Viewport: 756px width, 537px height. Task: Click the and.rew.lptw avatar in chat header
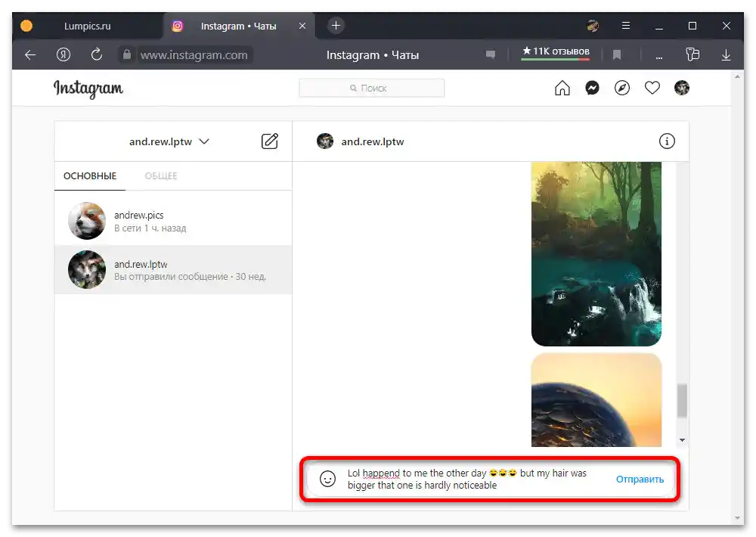click(325, 141)
